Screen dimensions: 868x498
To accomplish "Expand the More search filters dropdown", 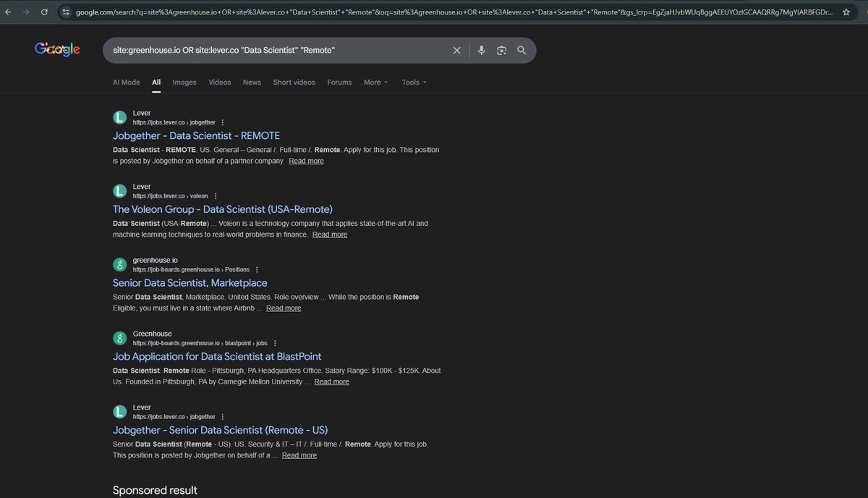I will point(375,83).
